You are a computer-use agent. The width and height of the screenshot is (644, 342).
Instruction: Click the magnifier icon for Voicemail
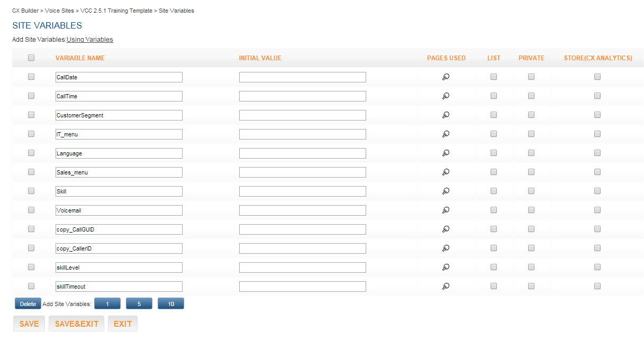point(446,210)
